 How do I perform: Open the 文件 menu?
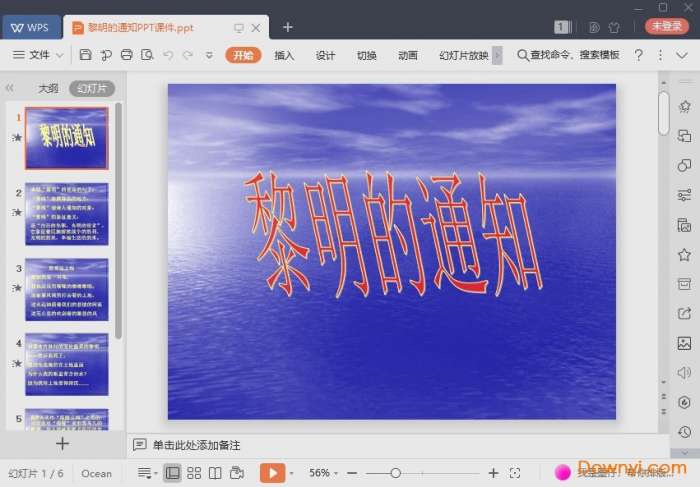[x=38, y=55]
